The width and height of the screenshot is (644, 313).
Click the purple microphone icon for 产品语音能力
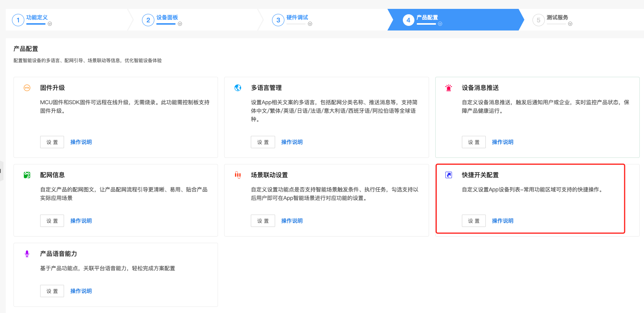[27, 254]
